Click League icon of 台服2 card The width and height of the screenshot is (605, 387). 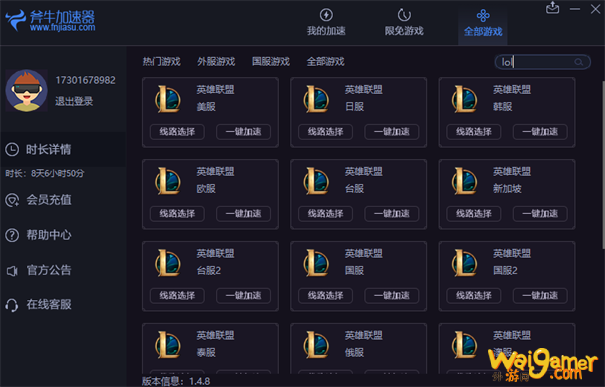(x=168, y=263)
